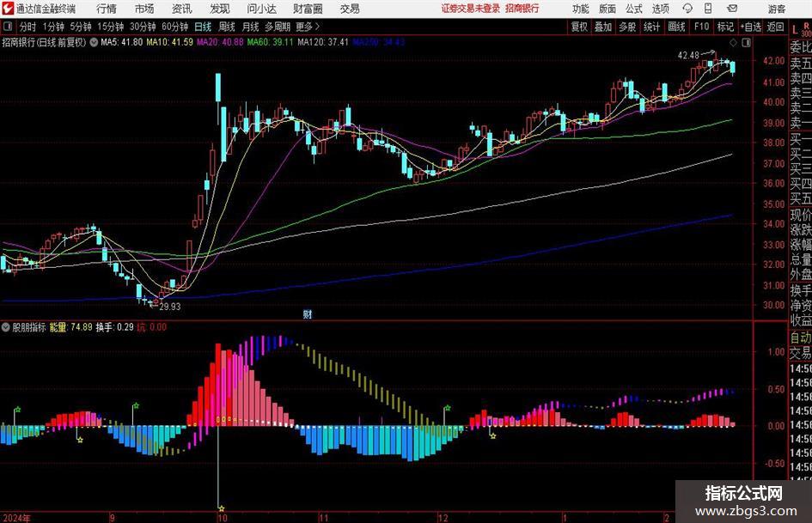Screen dimensions: 812x523
Task: Click the 复权 toolbar button
Action: [579, 27]
